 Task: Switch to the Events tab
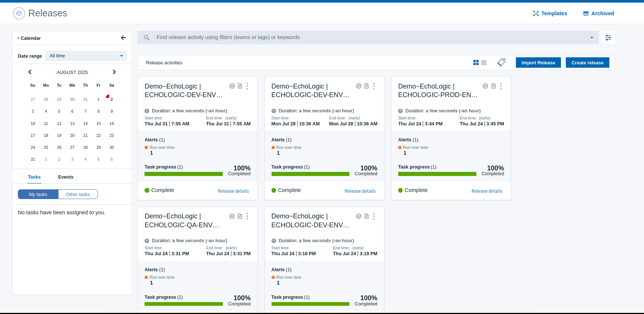pos(66,177)
